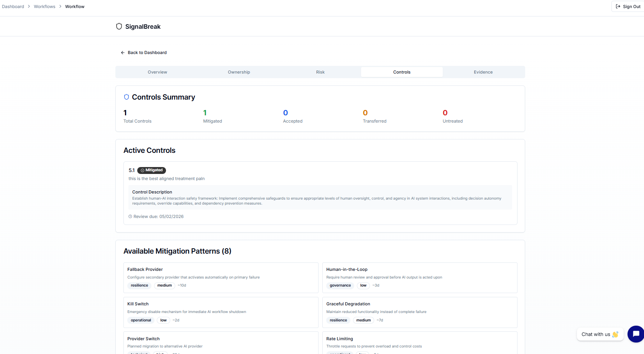
Task: Open the Evidence tab
Action: [483, 72]
